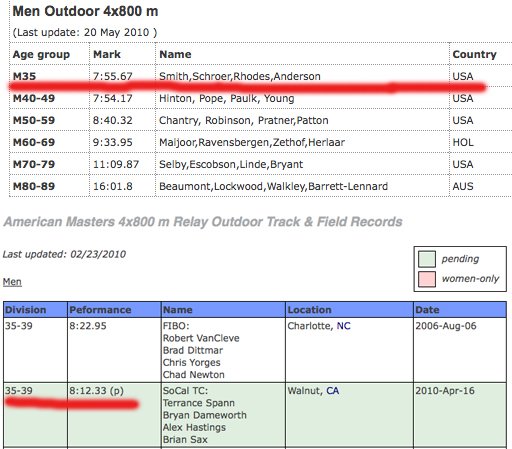Click the Men Outdoor 4x800 m heading

85,11
